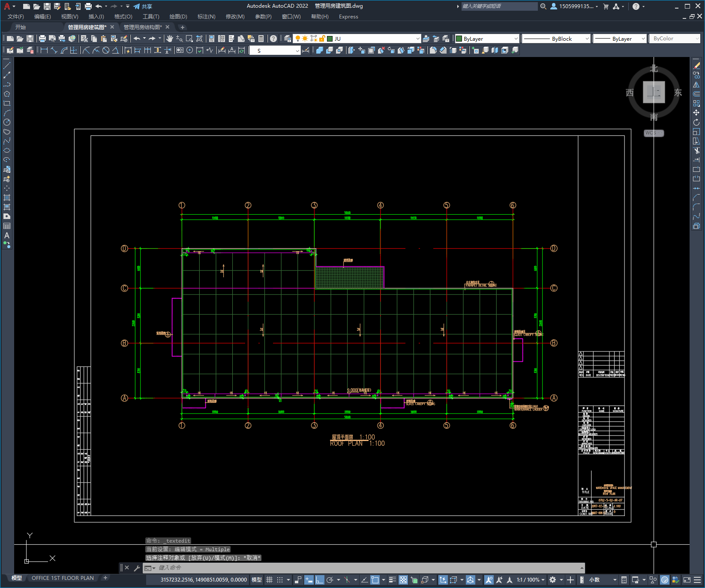Click the Undo arrow
705x588 pixels.
137,39
